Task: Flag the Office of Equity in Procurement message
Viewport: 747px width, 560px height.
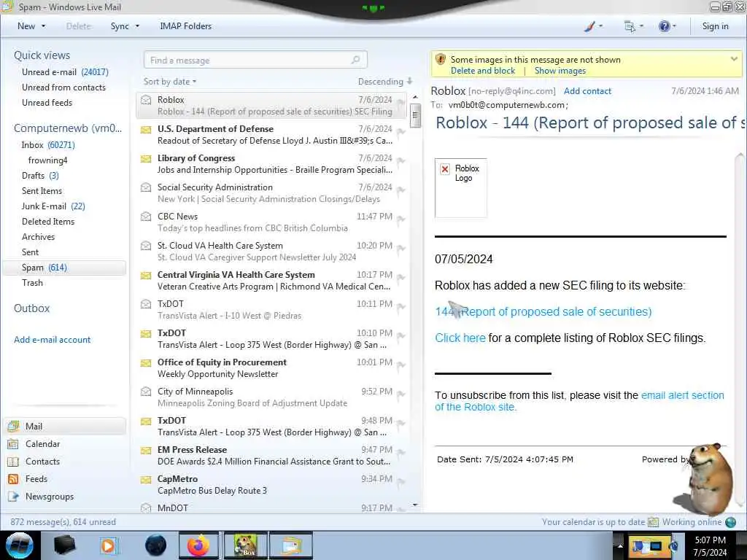Action: [x=401, y=365]
